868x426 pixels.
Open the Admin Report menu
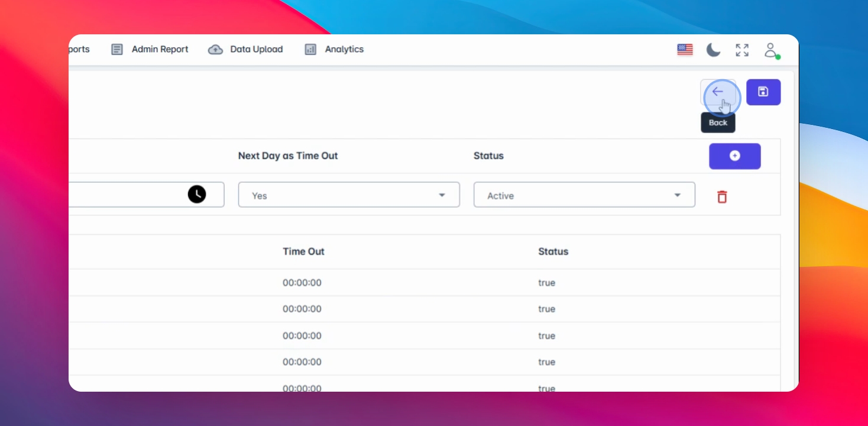pyautogui.click(x=150, y=50)
